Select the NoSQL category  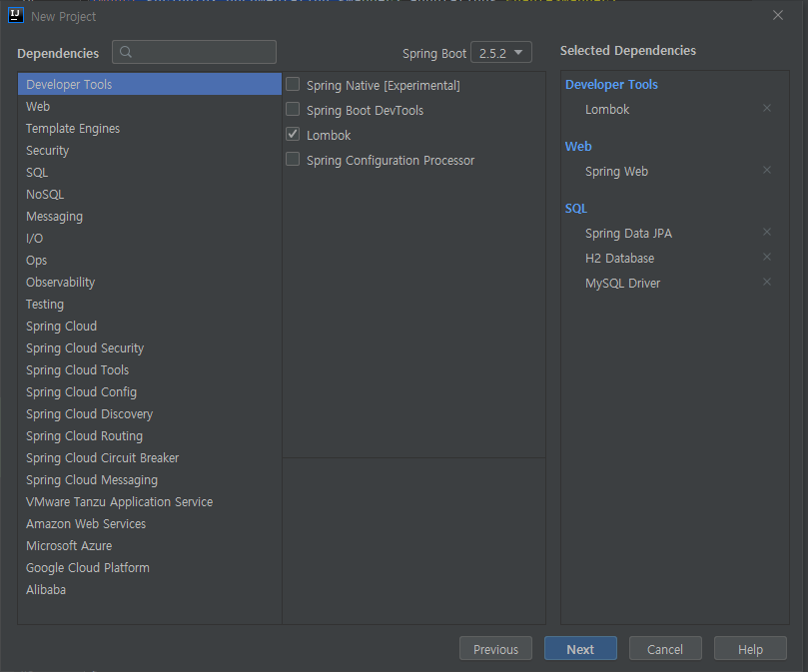point(150,195)
